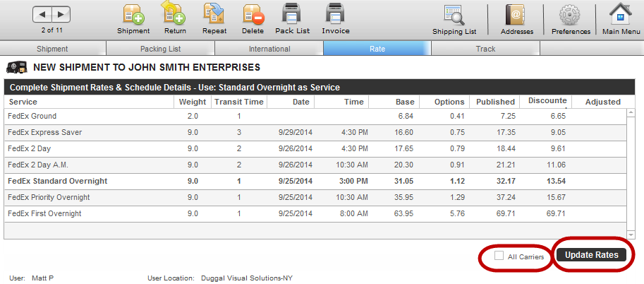Click the 3:00 PM delivery time
644x284 pixels.
click(353, 181)
